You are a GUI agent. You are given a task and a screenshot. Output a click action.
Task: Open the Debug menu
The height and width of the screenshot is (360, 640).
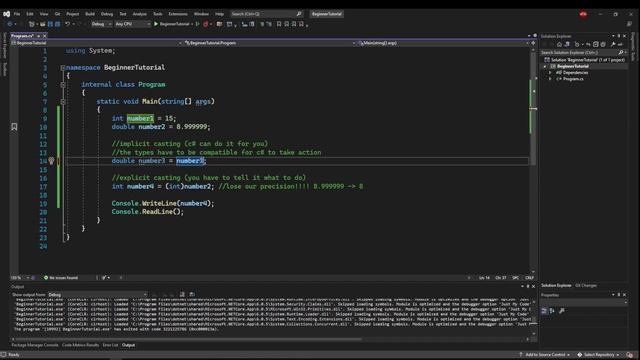coord(107,14)
